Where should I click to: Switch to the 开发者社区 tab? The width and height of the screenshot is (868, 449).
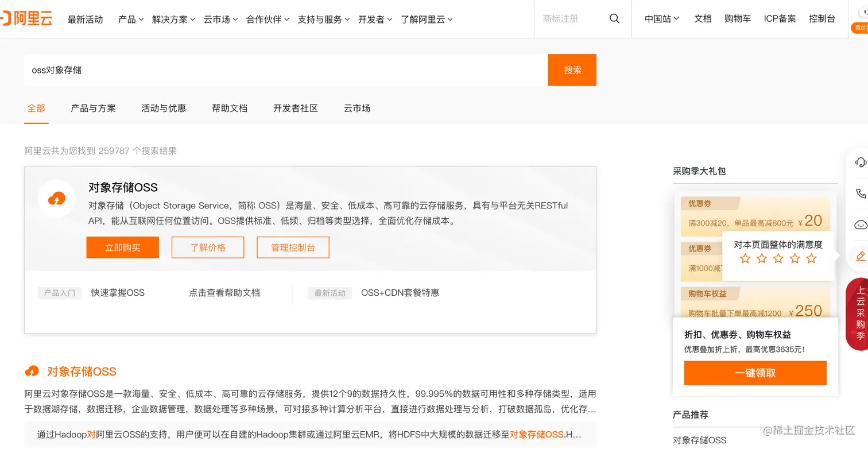[x=296, y=108]
